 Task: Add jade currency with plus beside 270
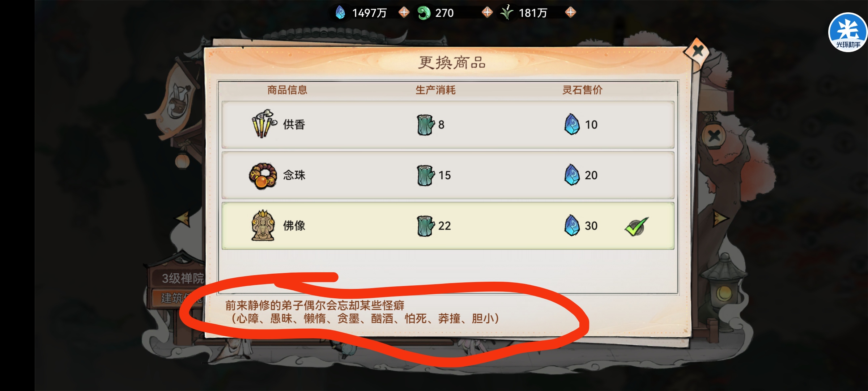coord(487,12)
